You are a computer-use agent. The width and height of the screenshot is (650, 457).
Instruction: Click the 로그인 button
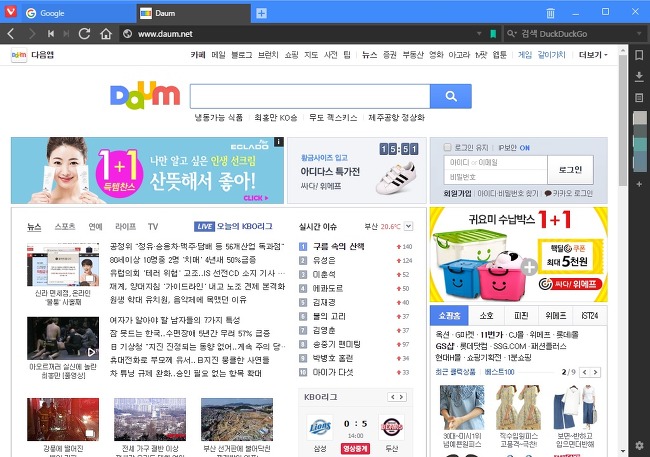coord(570,170)
